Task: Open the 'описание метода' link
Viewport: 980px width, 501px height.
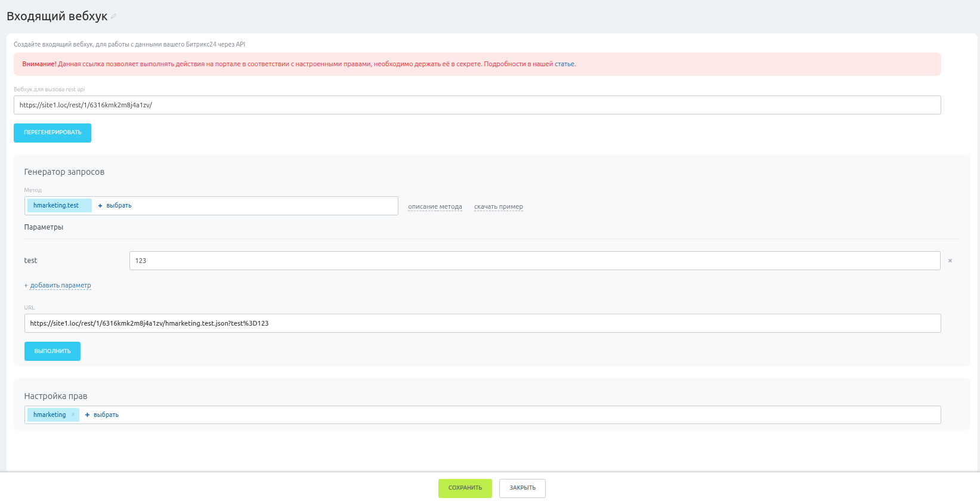Action: coord(435,207)
